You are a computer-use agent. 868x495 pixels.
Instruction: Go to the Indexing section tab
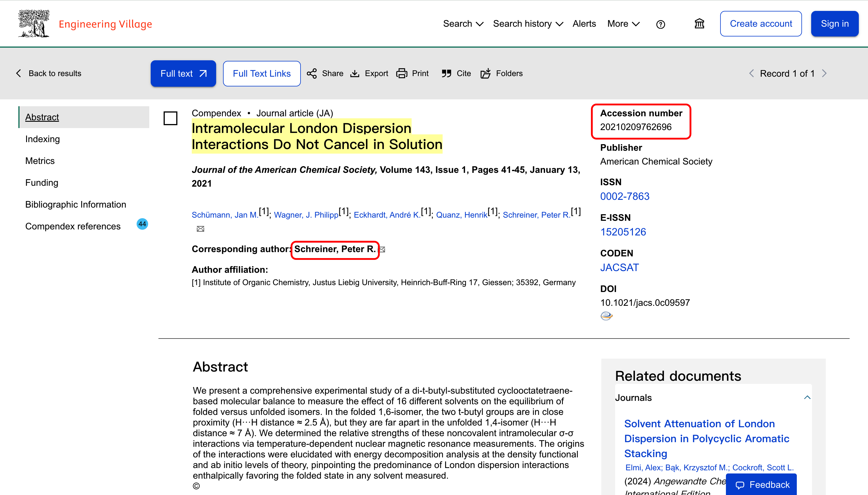[42, 139]
